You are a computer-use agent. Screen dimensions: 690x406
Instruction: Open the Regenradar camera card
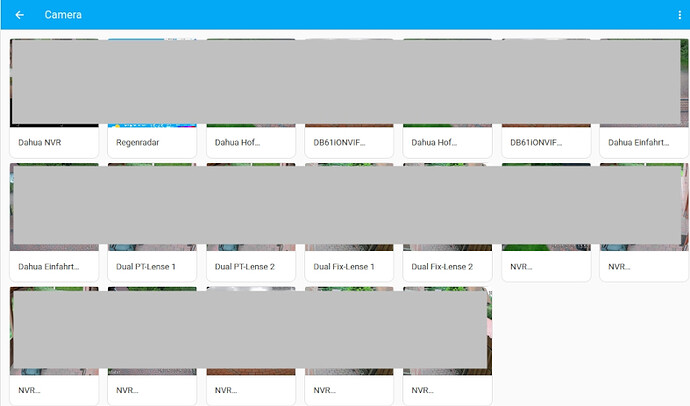tap(152, 98)
